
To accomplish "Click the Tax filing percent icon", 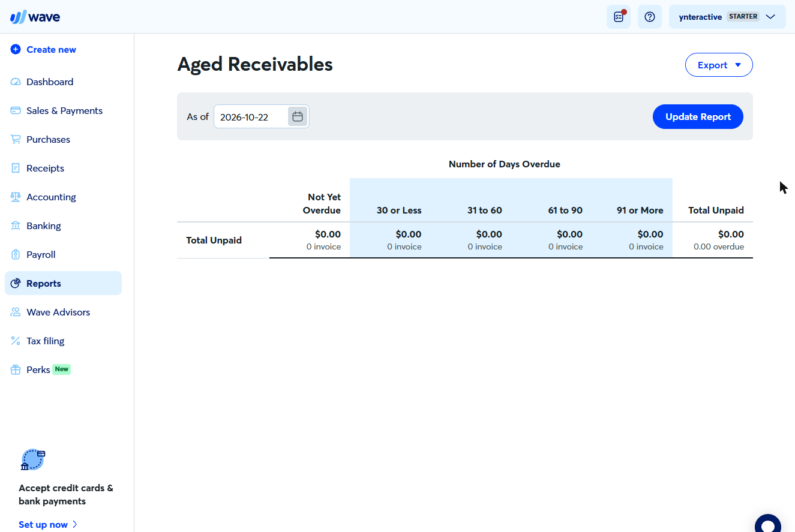I will [x=16, y=341].
